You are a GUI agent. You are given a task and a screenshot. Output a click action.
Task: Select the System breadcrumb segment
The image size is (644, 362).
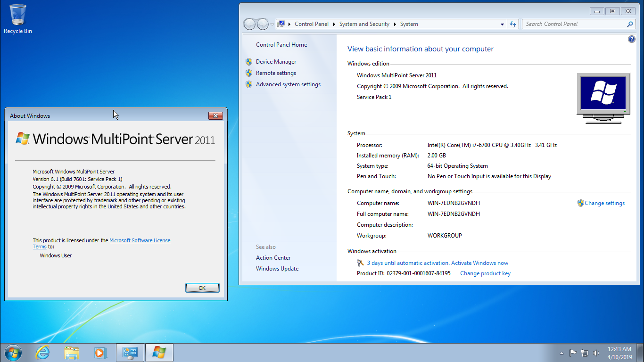[x=409, y=24]
